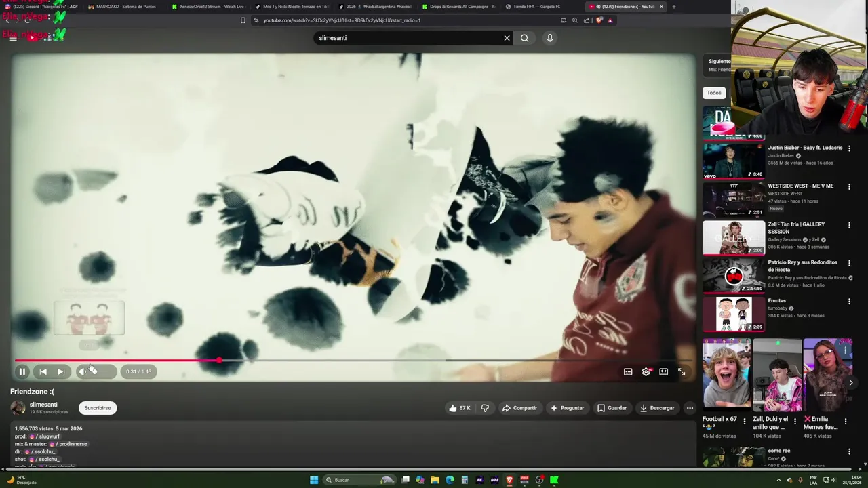This screenshot has height=488, width=868.
Task: Open Windows Start menu
Action: pyautogui.click(x=314, y=480)
